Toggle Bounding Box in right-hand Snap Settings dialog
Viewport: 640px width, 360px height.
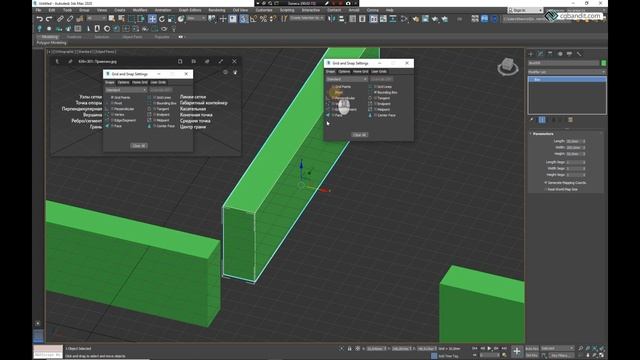376,92
